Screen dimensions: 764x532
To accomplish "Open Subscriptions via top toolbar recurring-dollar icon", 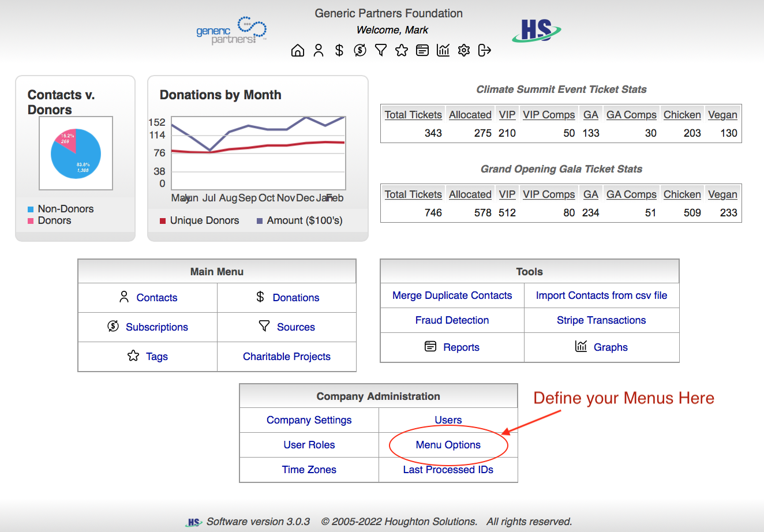I will click(x=360, y=51).
